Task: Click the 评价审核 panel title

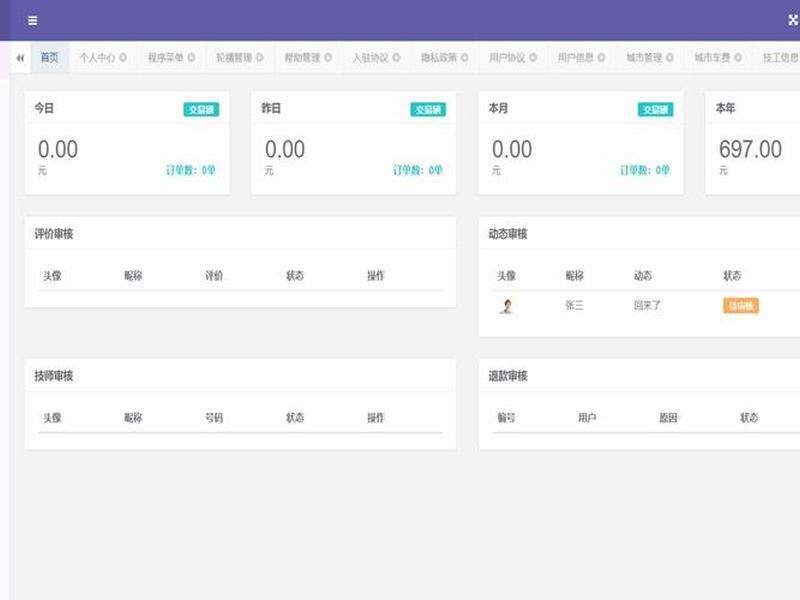Action: click(54, 234)
